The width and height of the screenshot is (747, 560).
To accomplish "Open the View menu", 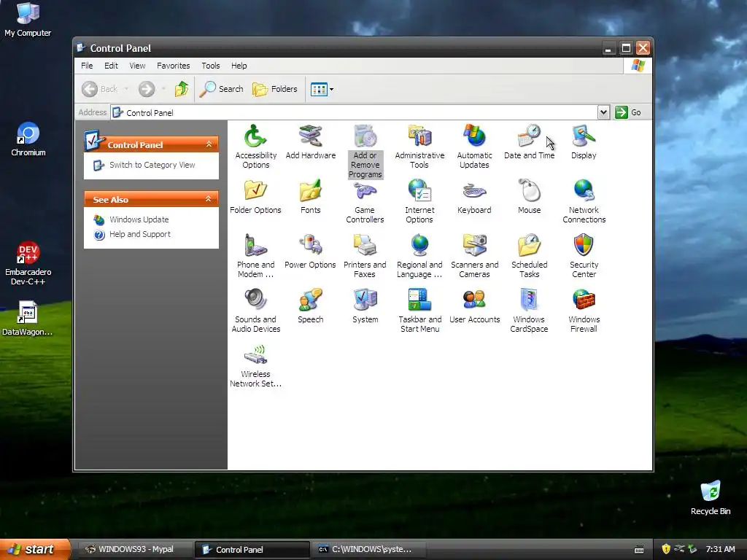I will pos(137,66).
